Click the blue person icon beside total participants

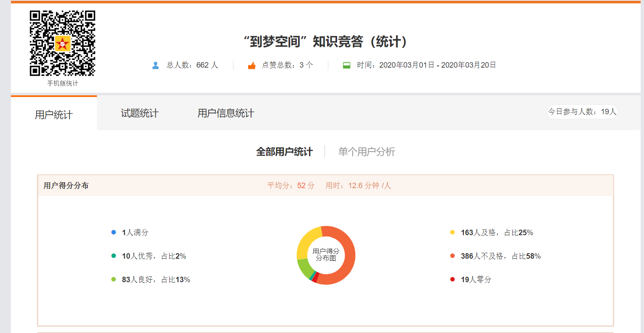(x=155, y=66)
